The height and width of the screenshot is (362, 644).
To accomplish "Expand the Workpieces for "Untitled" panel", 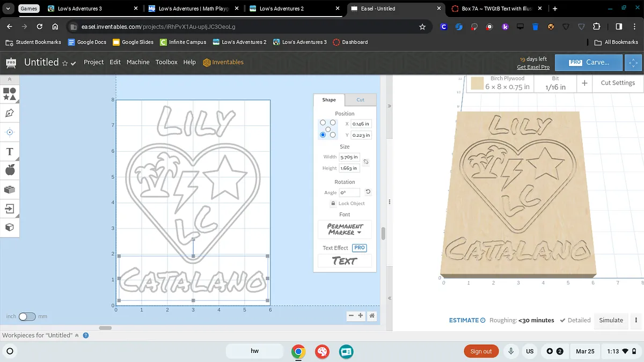I will pos(77,335).
